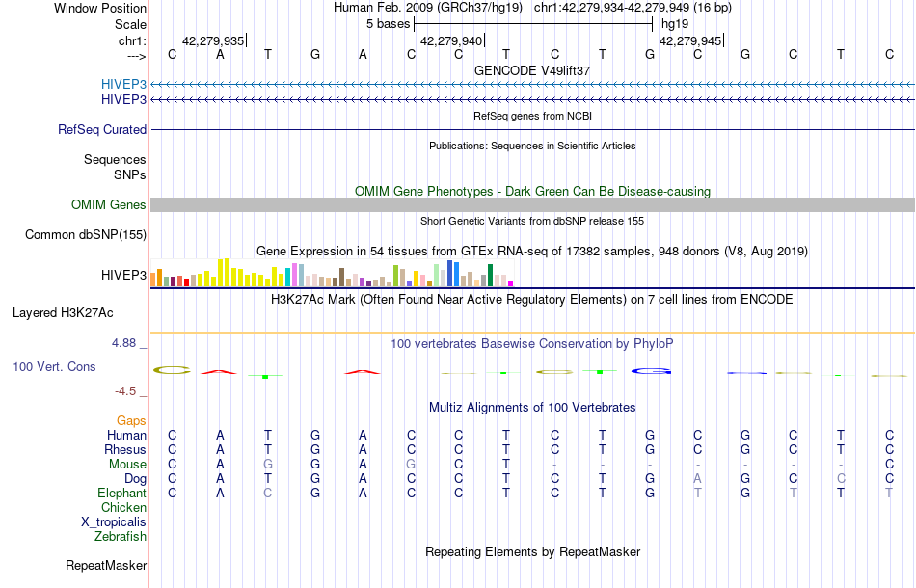Screen dimensions: 916x588
Task: Click 100 vertebrates Basewise Conservation by PhyloP title
Action: 531,344
